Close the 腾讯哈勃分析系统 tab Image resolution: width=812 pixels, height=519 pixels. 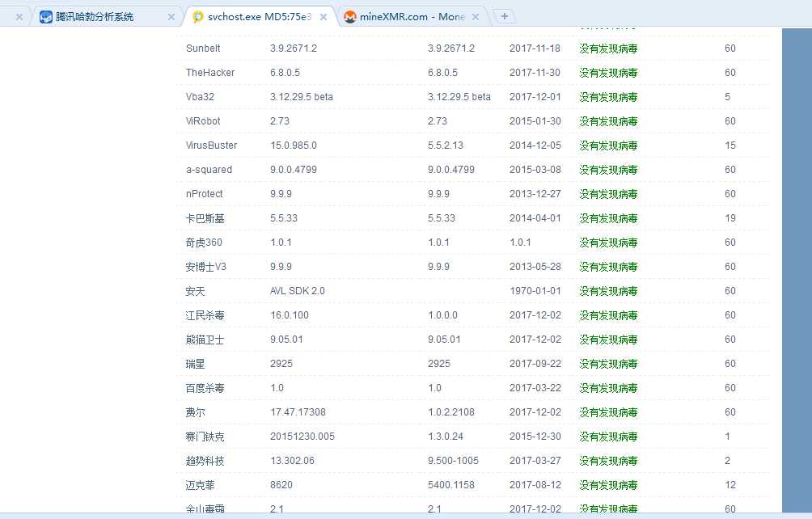pyautogui.click(x=171, y=17)
